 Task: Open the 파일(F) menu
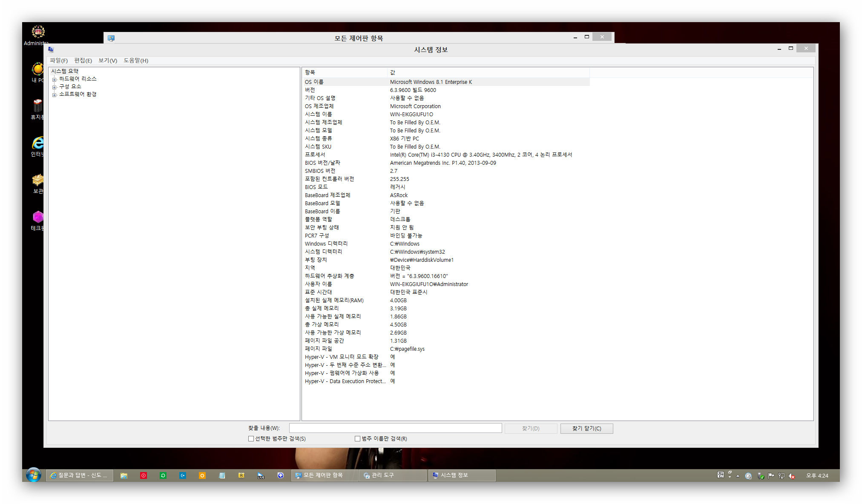[59, 60]
